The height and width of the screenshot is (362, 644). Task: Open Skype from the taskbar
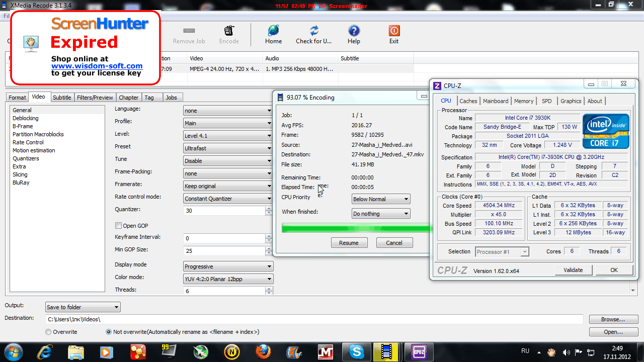click(356, 351)
